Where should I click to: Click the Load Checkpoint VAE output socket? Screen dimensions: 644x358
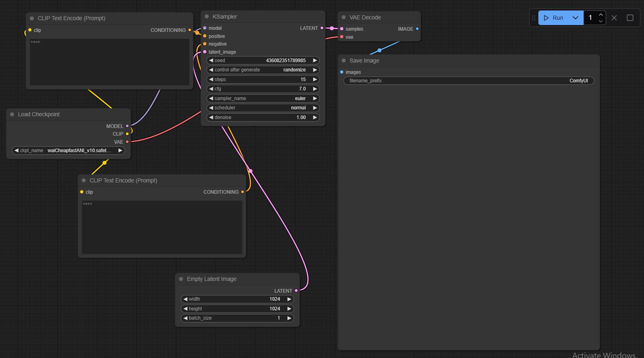point(127,142)
